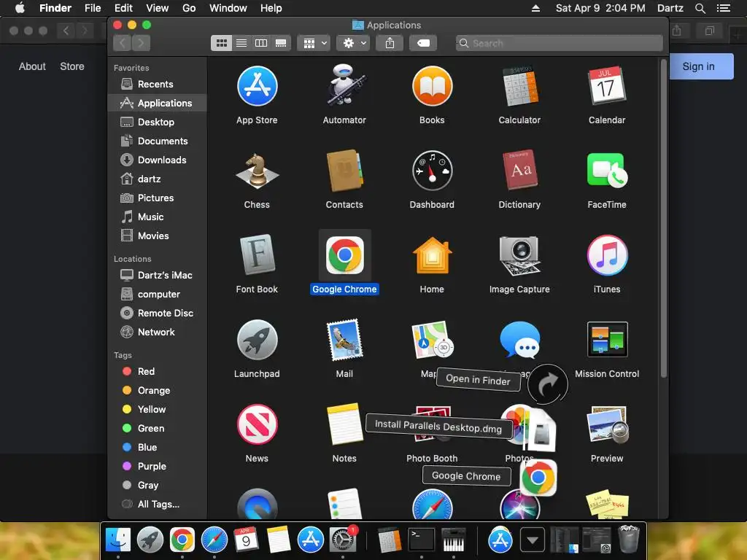This screenshot has width=747, height=560.
Task: Switch to list view in Finder toolbar
Action: point(241,43)
